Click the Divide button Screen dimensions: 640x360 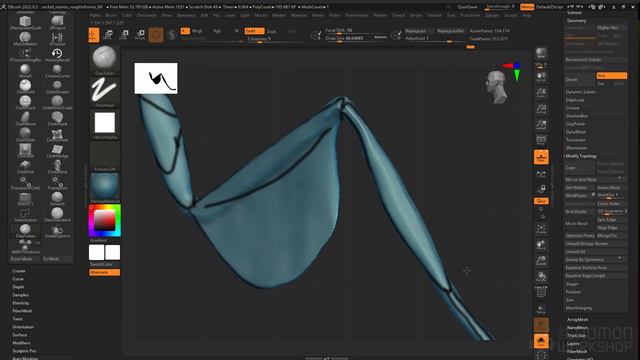[x=579, y=80]
